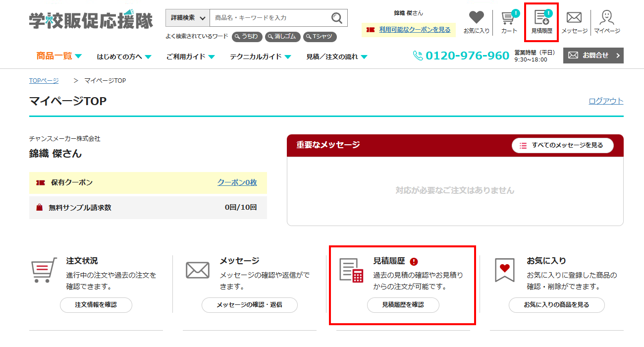The image size is (644, 347).
Task: Open the 見積／注文の流れ menu
Action: coord(337,57)
